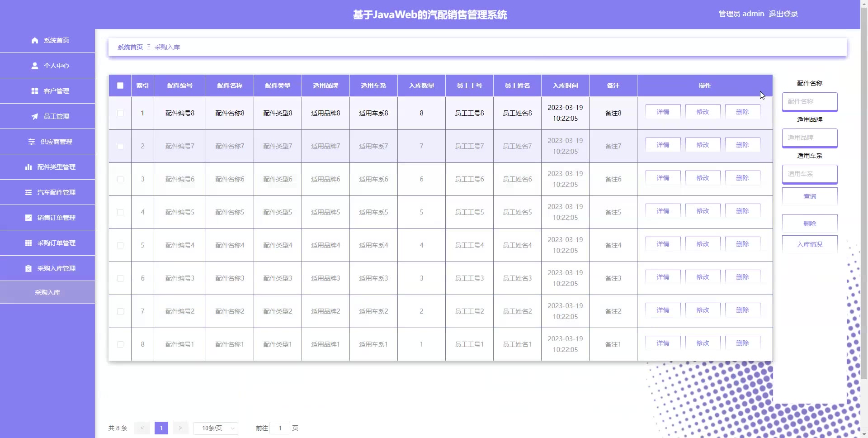Check the row with 配件编号1
This screenshot has height=438, width=868.
[x=120, y=344]
